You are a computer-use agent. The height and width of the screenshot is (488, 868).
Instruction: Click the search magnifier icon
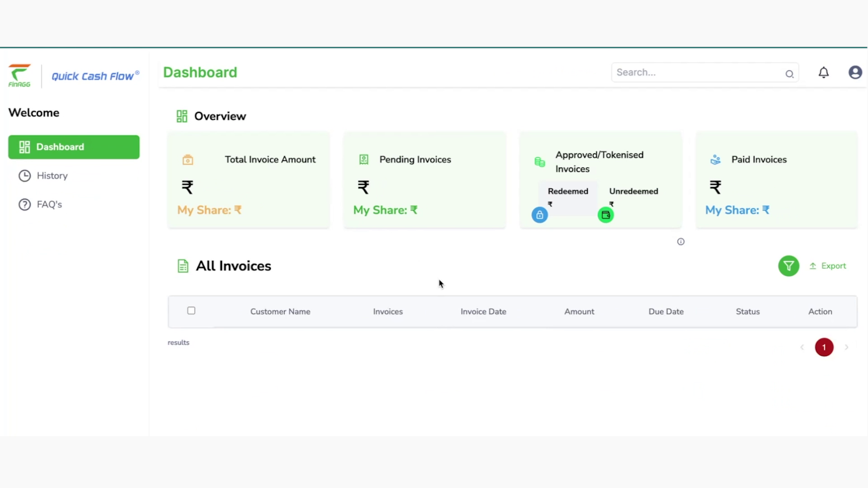click(x=790, y=74)
